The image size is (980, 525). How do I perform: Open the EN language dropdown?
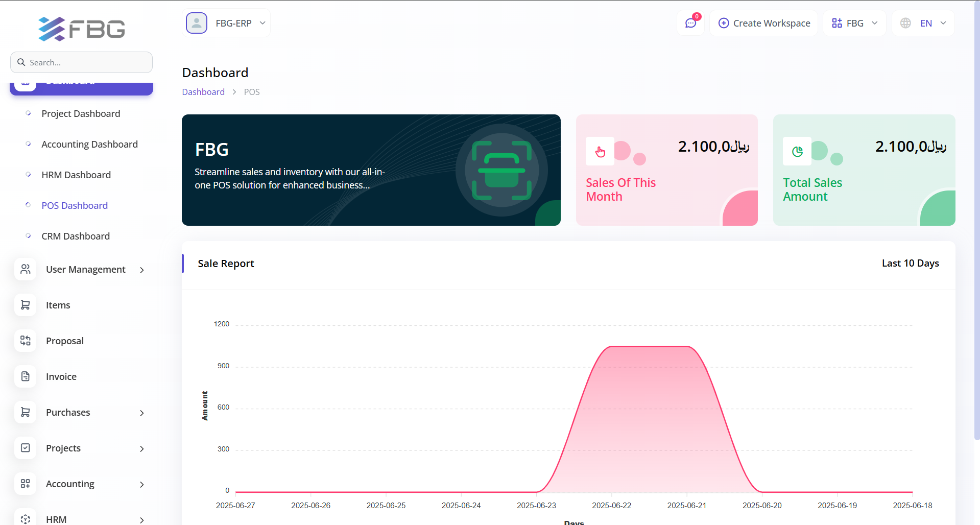923,23
